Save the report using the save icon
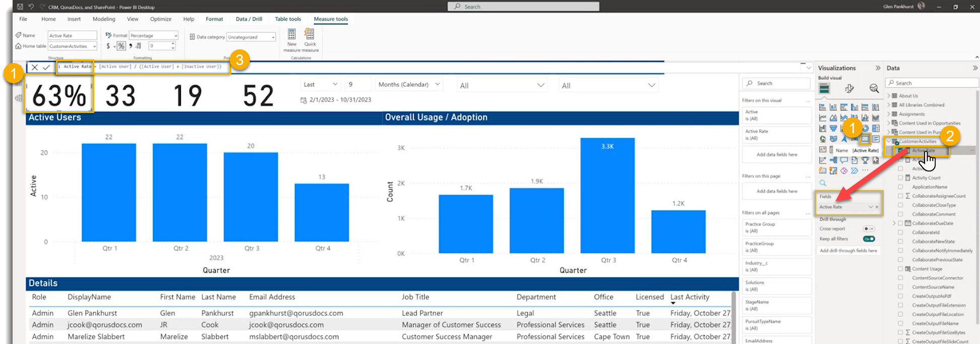 pyautogui.click(x=20, y=7)
